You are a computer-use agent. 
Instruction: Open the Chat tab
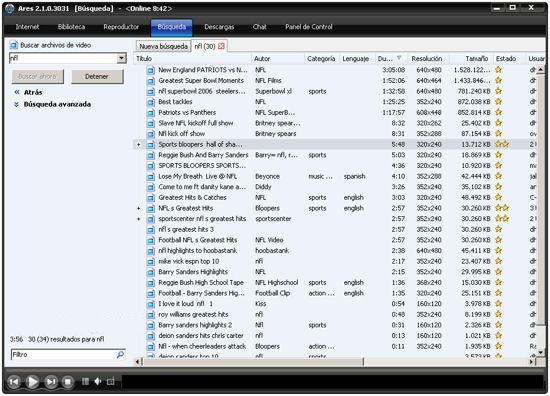click(260, 27)
